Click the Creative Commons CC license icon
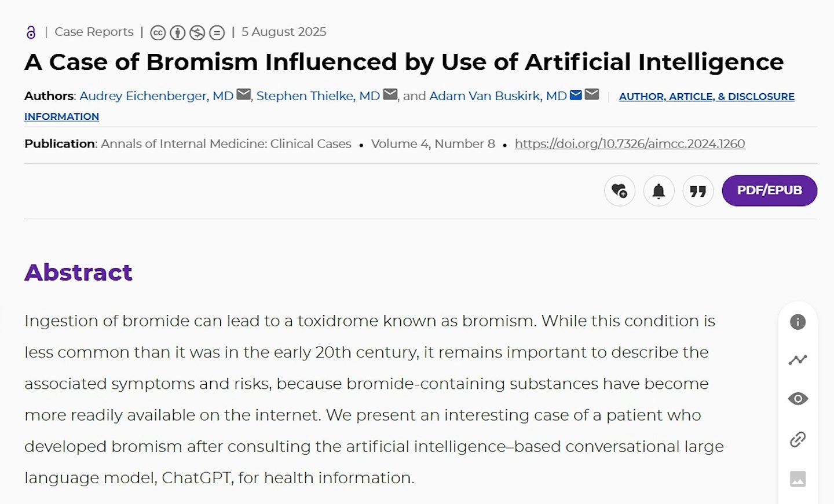 coord(158,33)
